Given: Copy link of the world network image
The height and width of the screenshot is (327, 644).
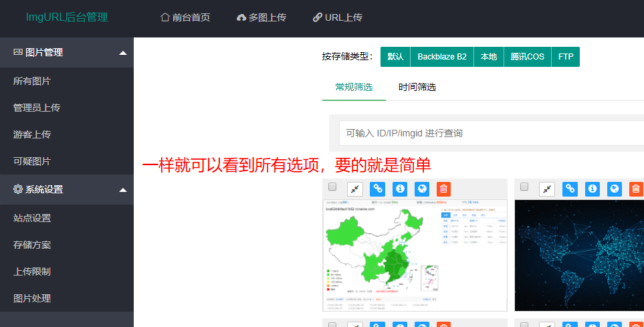Looking at the screenshot, I should (570, 189).
